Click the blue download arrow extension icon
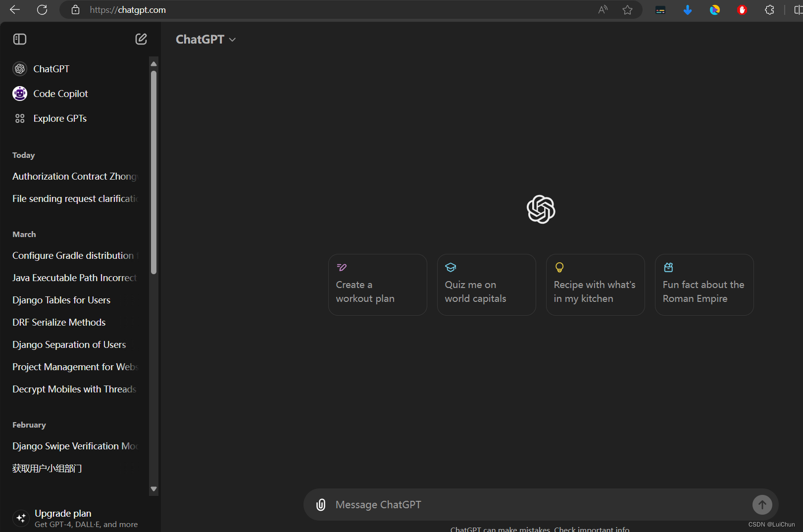 688,10
